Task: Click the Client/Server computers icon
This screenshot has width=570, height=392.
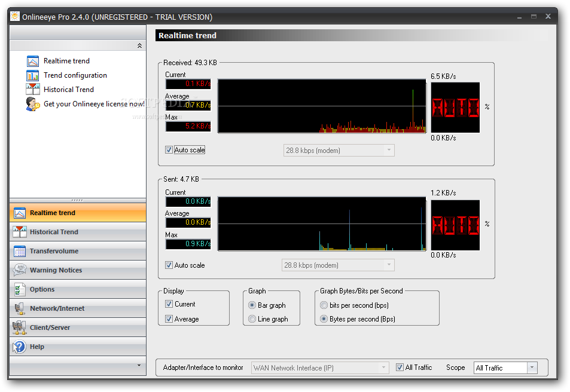Action: click(20, 327)
